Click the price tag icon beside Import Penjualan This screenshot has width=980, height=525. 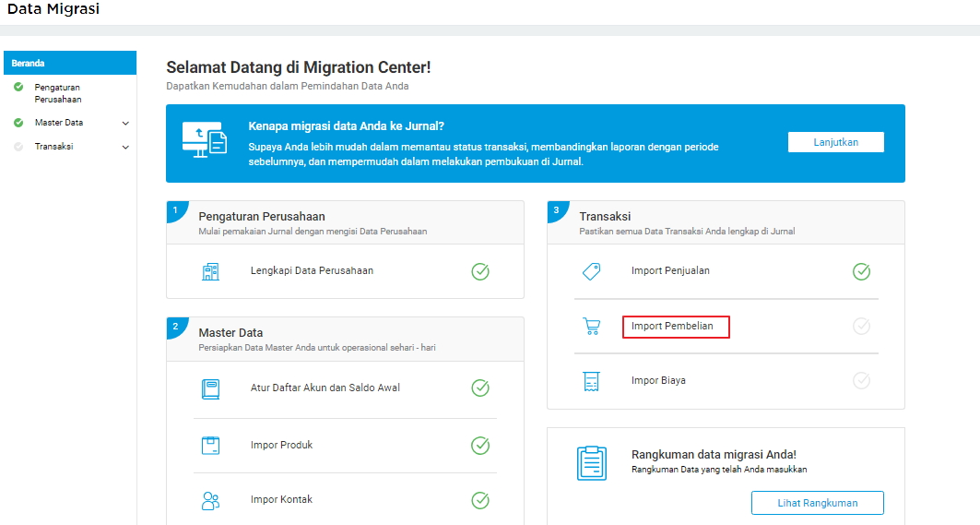591,271
